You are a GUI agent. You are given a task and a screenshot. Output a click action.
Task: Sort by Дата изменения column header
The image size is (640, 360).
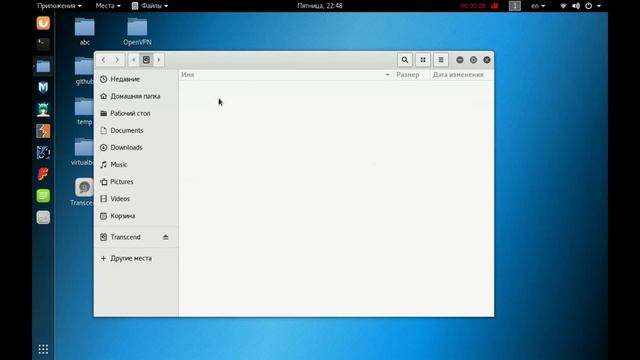[x=461, y=75]
